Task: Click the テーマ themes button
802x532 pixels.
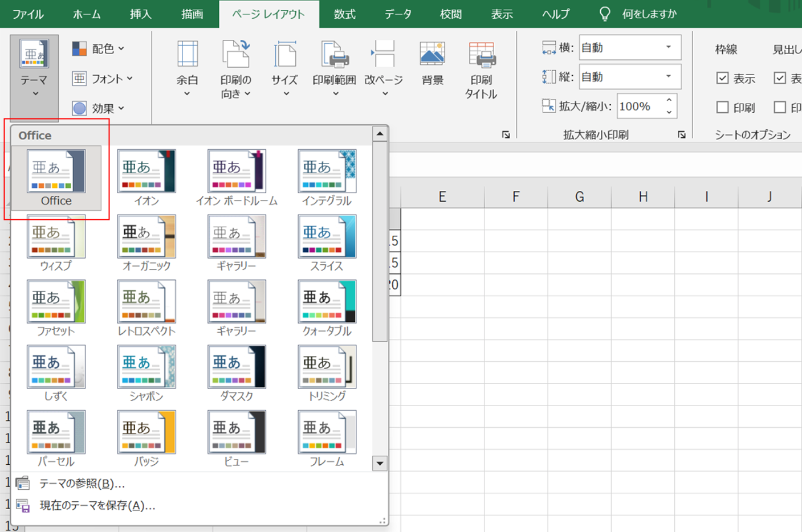Action: point(34,68)
